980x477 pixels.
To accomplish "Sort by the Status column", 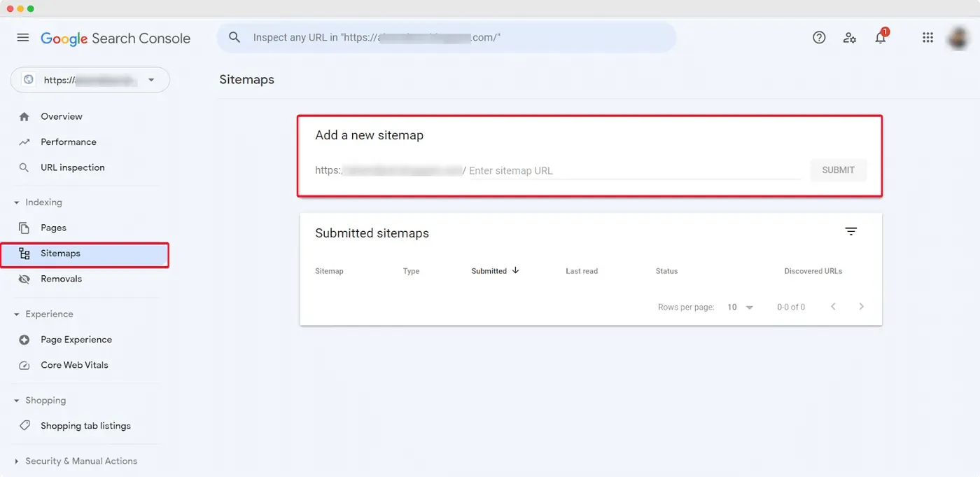I will point(666,271).
